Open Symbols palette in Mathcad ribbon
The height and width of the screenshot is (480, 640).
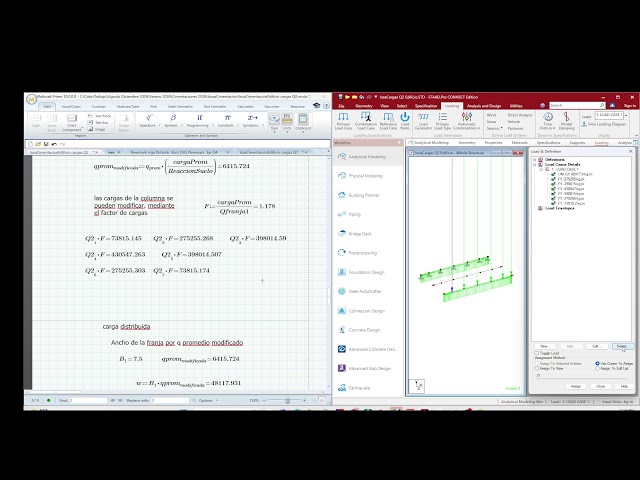[173, 121]
